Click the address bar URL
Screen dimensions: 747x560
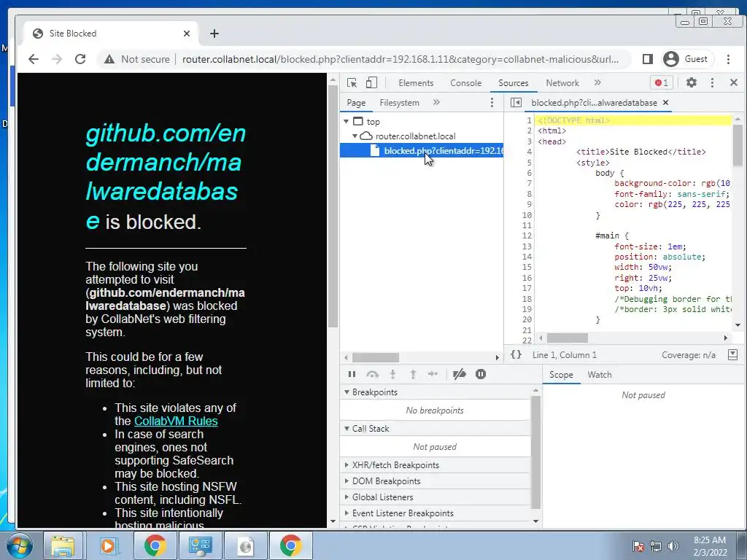[x=400, y=59]
